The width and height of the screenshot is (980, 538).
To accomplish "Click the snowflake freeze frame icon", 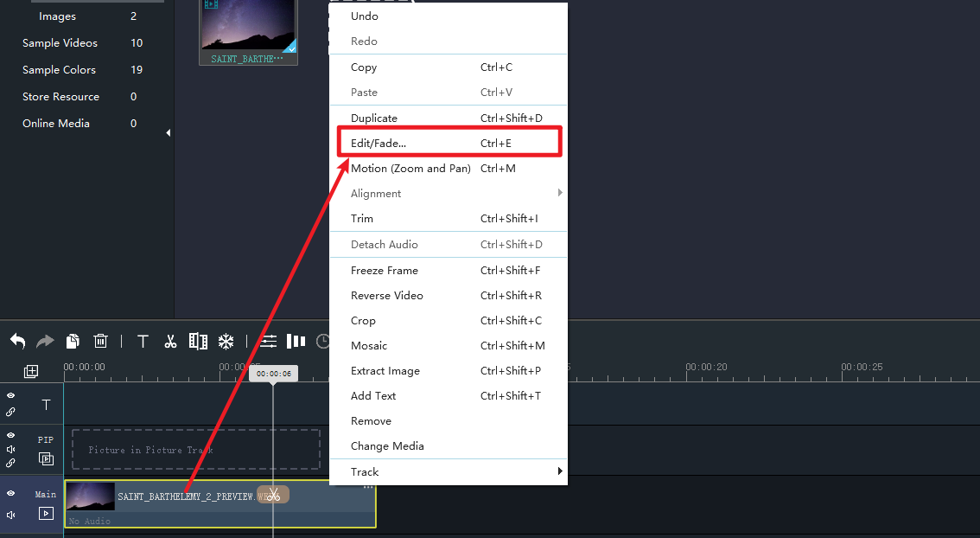I will [226, 341].
